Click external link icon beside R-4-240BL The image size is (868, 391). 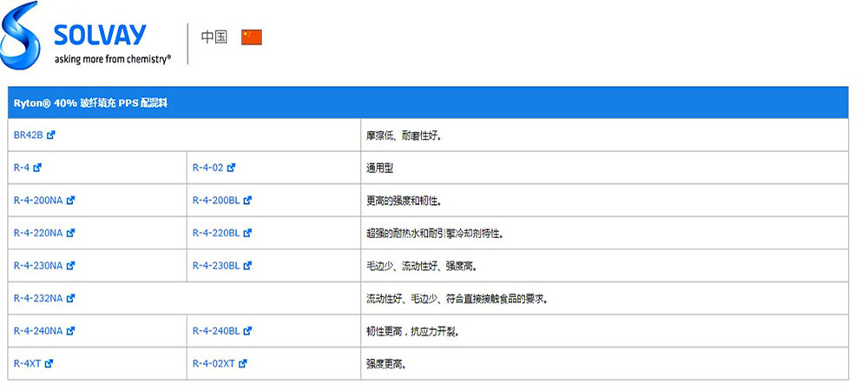coord(247,331)
